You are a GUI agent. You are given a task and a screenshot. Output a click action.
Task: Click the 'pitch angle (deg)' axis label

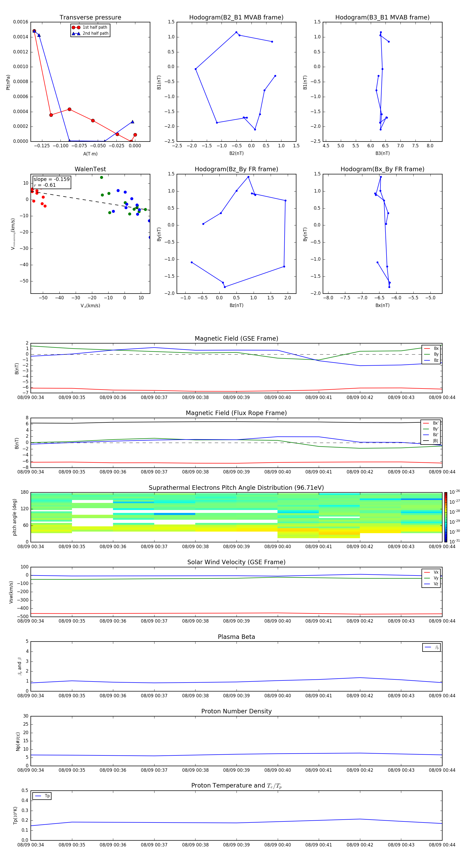click(14, 517)
